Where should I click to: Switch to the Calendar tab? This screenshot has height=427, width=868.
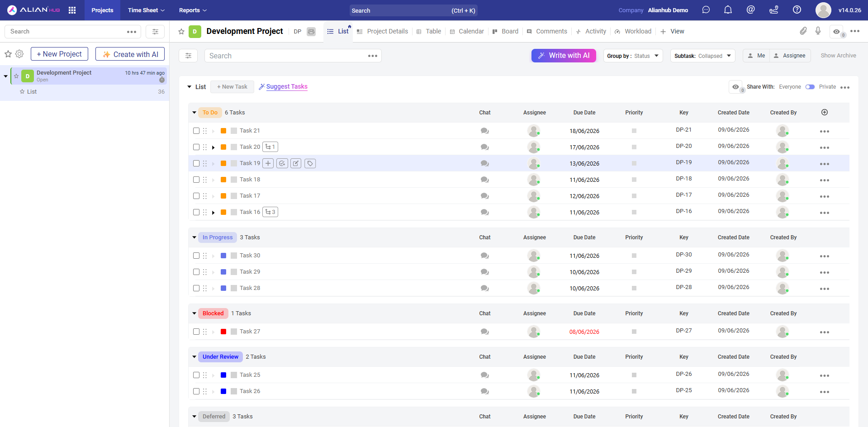[x=467, y=31]
